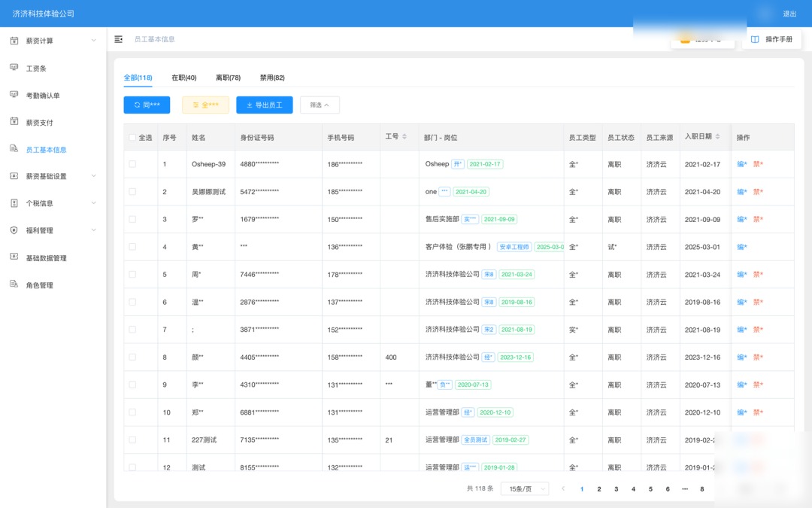This screenshot has width=812, height=508.
Task: Click the 薪资支付 sidebar icon
Action: pyautogui.click(x=14, y=121)
